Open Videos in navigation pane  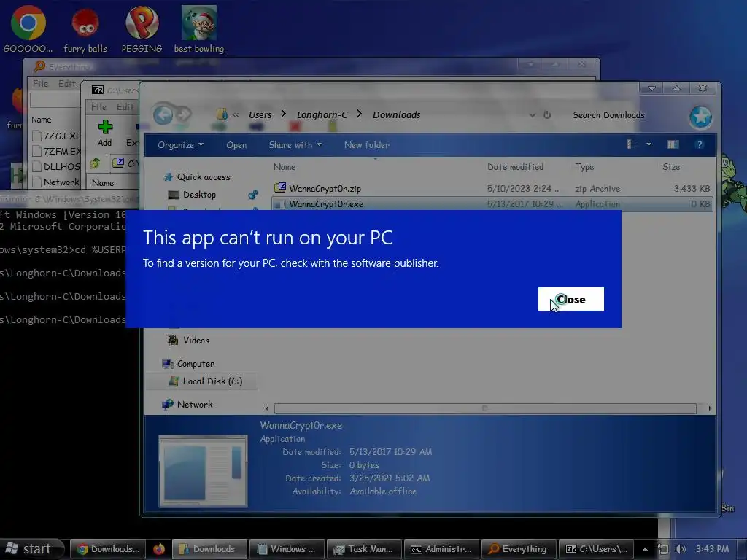(196, 341)
